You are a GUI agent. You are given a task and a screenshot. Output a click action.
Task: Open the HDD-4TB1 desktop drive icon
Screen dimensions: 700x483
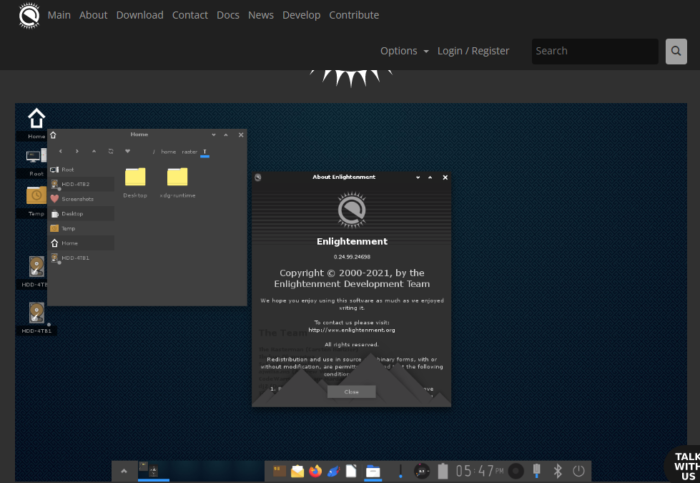[x=37, y=312]
